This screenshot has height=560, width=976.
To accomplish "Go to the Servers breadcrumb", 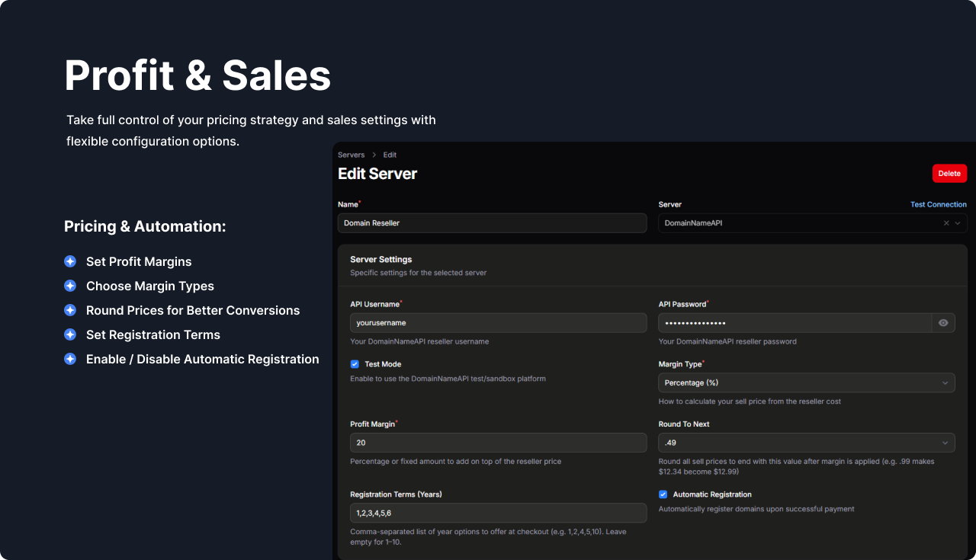I will tap(352, 155).
